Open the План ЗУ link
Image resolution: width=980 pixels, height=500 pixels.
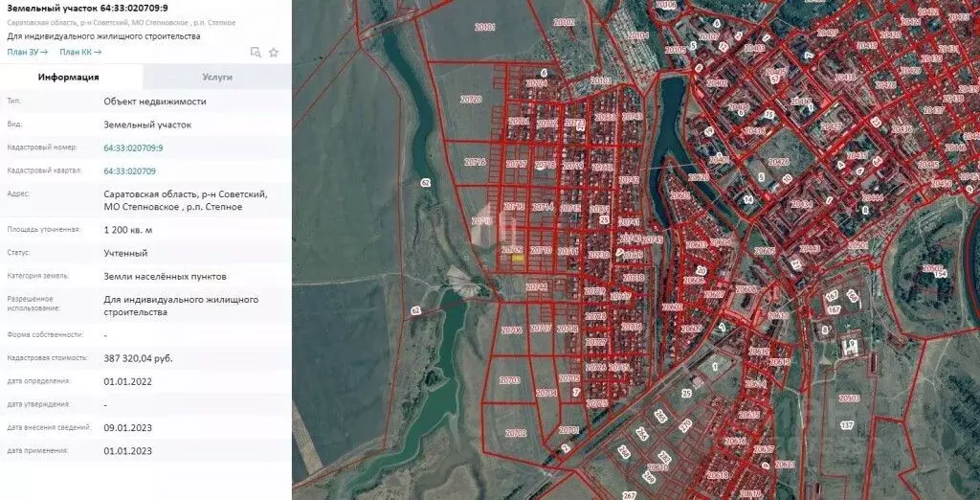[x=27, y=52]
